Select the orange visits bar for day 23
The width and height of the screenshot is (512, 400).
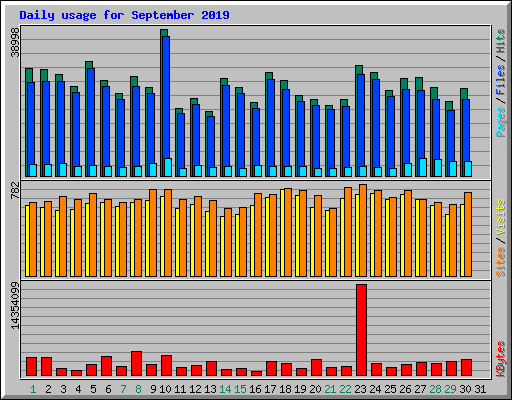click(x=363, y=230)
